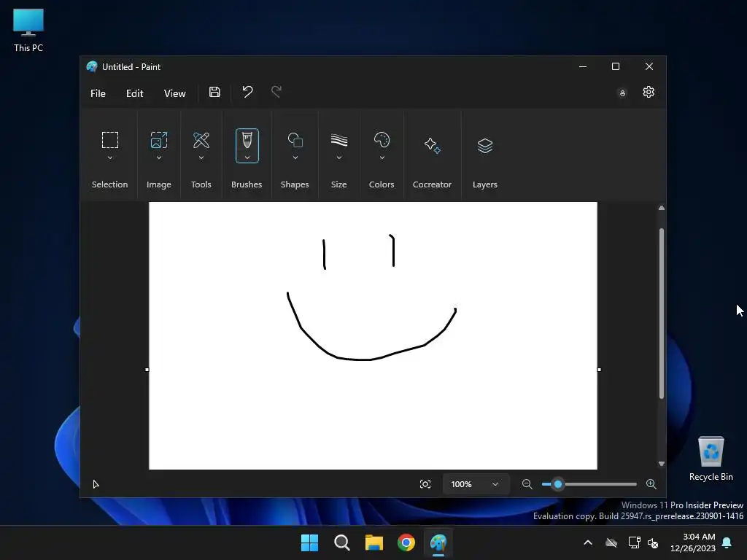Click the zoom out magnifier
The width and height of the screenshot is (747, 560).
(x=527, y=484)
